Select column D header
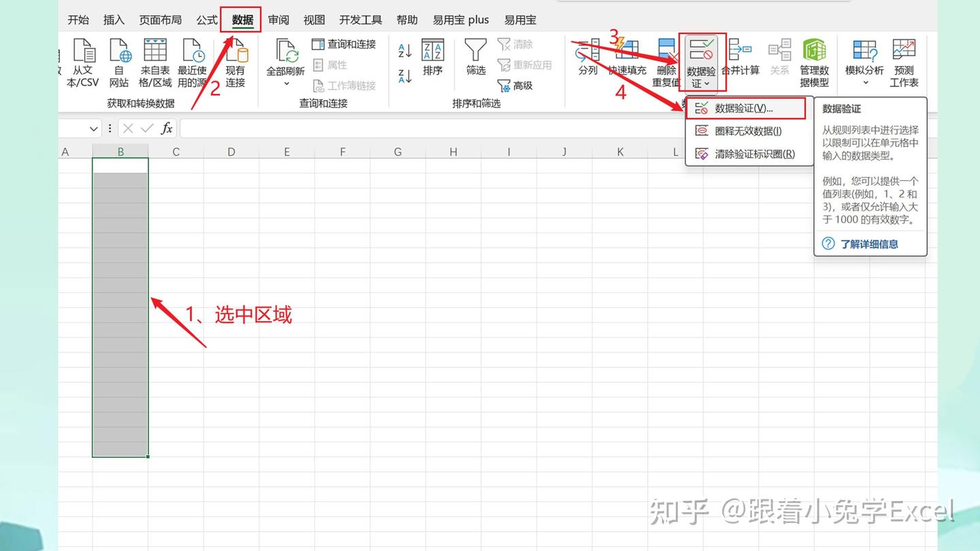Viewport: 980px width, 551px height. pos(231,152)
